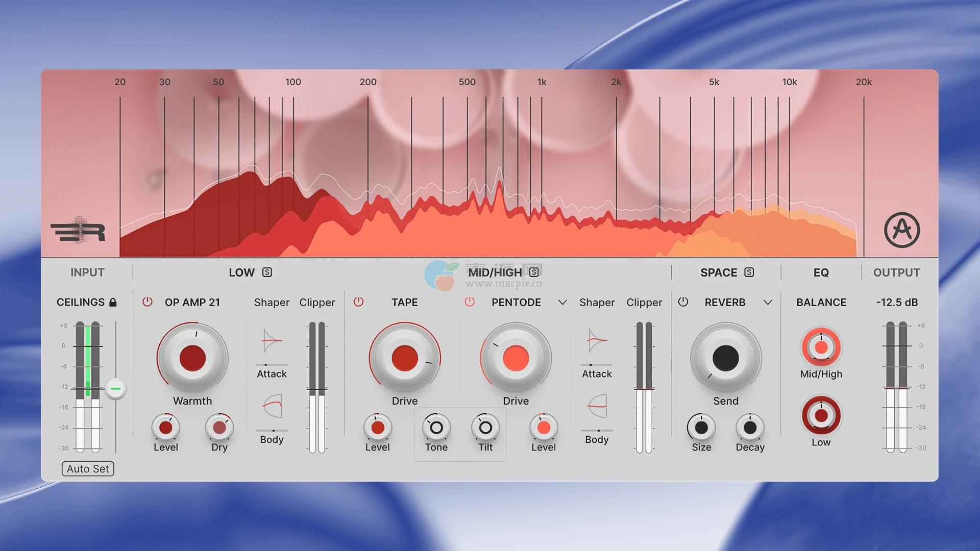Screen dimensions: 980x551
Task: Toggle the CEILINGS lock icon
Action: click(x=113, y=302)
